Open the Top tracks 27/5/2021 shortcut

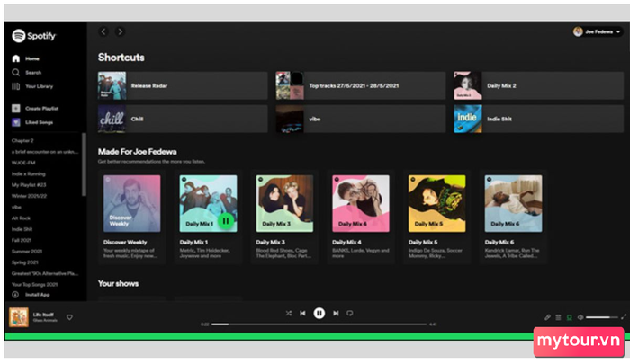coord(361,85)
